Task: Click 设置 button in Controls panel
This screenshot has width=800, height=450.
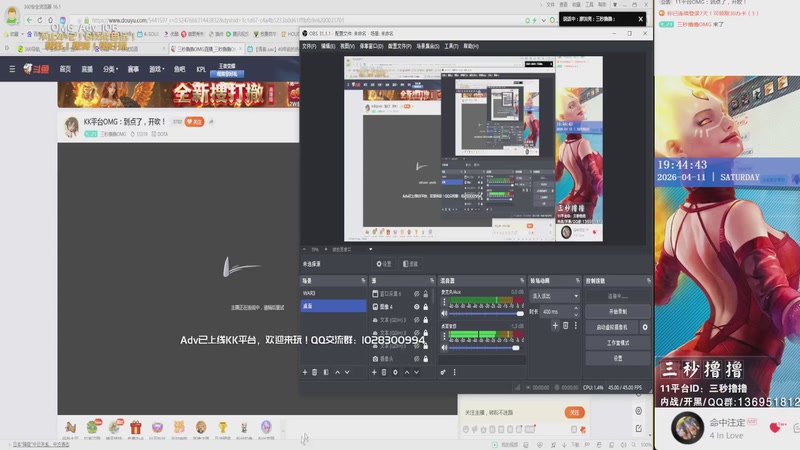Action: 618,359
